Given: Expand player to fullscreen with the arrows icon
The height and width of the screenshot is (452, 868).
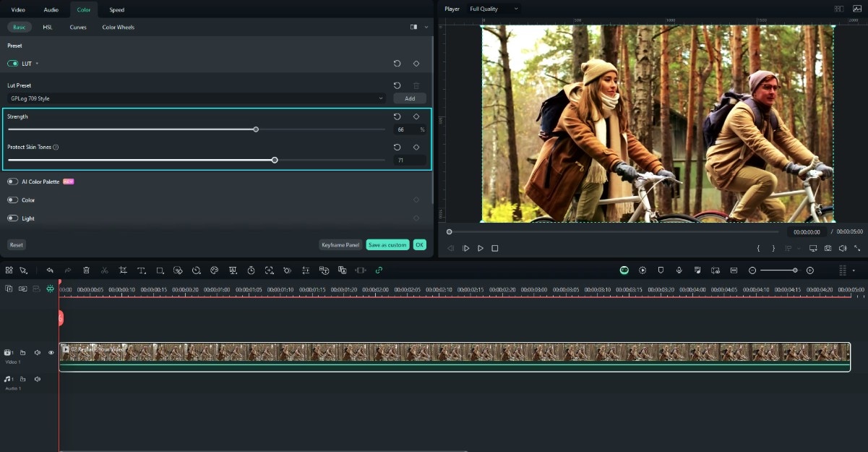Looking at the screenshot, I should coord(857,248).
